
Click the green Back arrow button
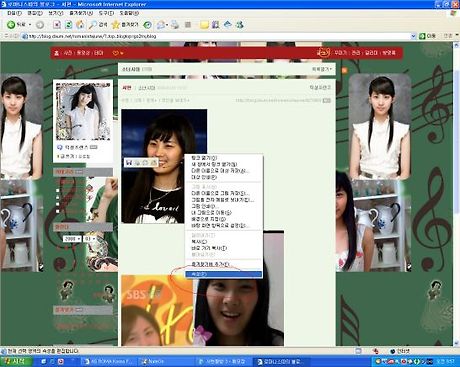(11, 25)
